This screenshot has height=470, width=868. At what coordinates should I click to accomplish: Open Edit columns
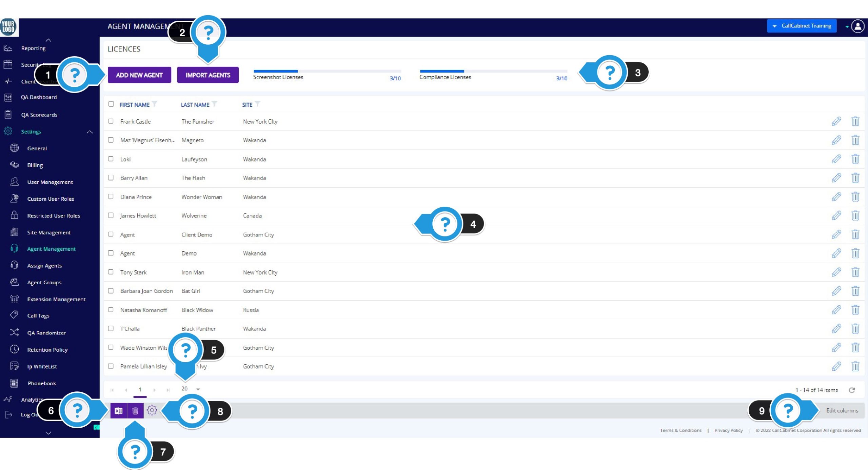click(x=842, y=410)
